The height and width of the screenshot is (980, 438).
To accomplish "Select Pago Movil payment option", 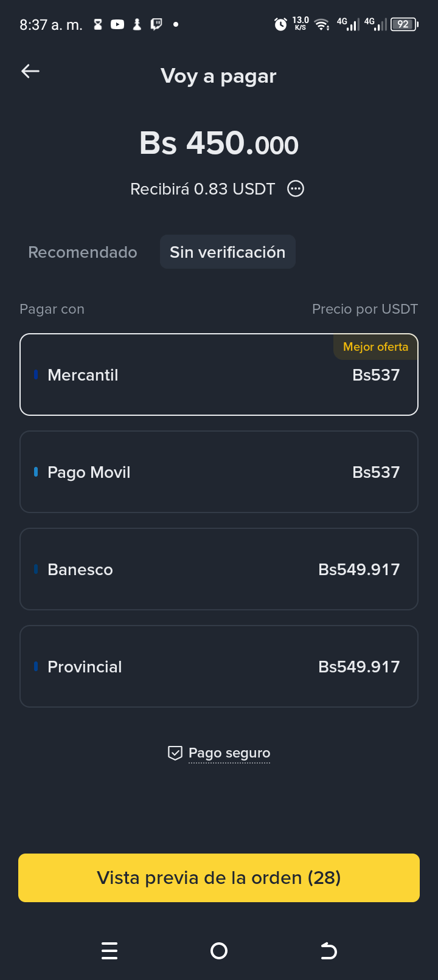I will pos(219,472).
